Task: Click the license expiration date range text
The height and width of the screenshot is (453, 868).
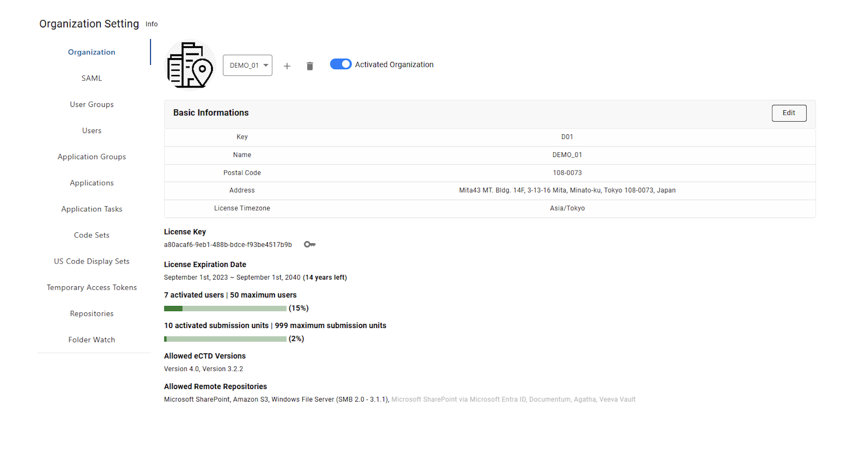Action: tap(232, 277)
